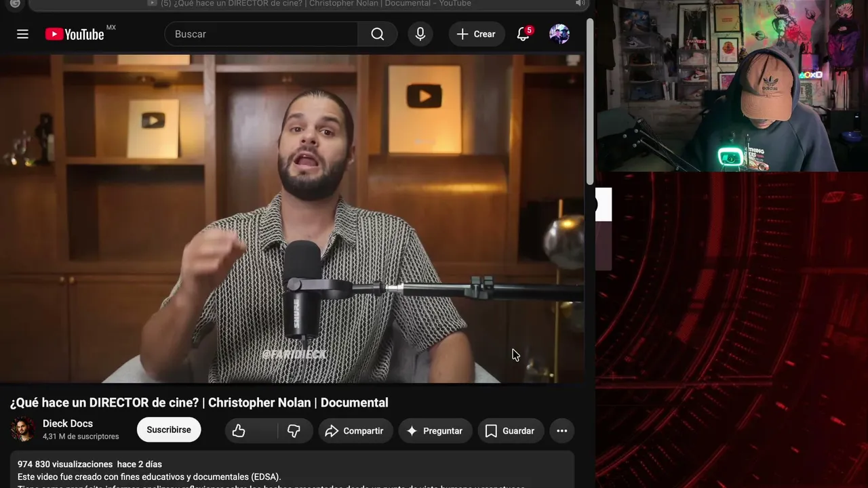The height and width of the screenshot is (488, 868).
Task: Open the three-dot more actions menu
Action: click(x=562, y=430)
